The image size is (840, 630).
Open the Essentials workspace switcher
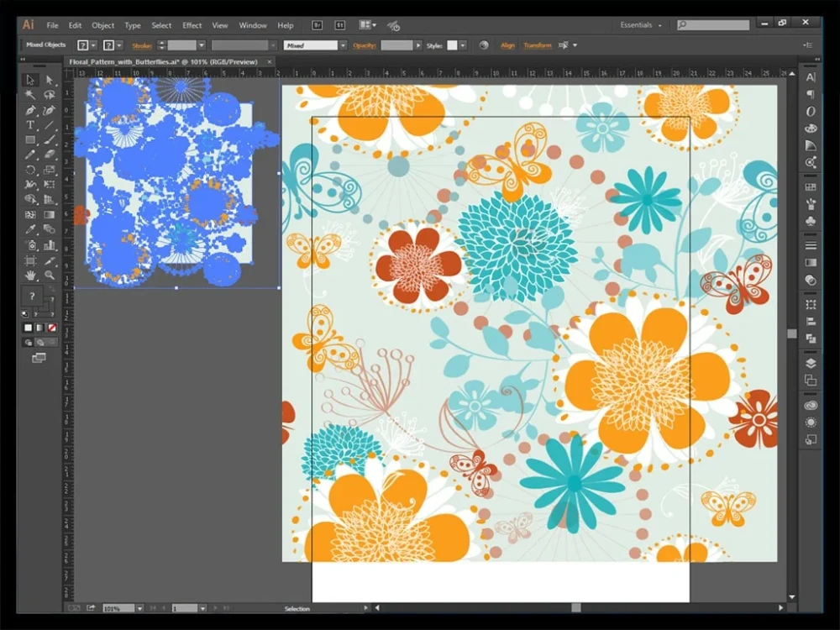point(641,25)
